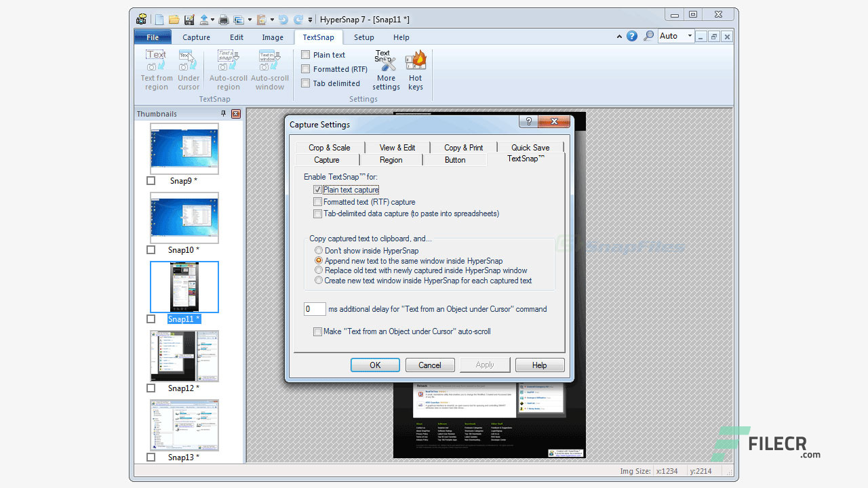Screen dimensions: 868x488
Task: Open More settings in ribbon
Action: click(x=386, y=70)
